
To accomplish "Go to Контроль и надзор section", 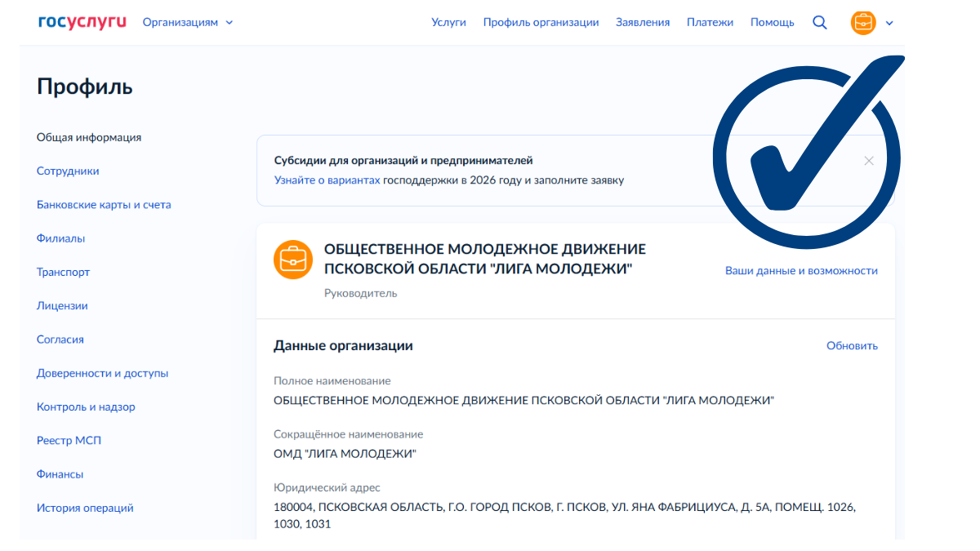I will point(86,407).
